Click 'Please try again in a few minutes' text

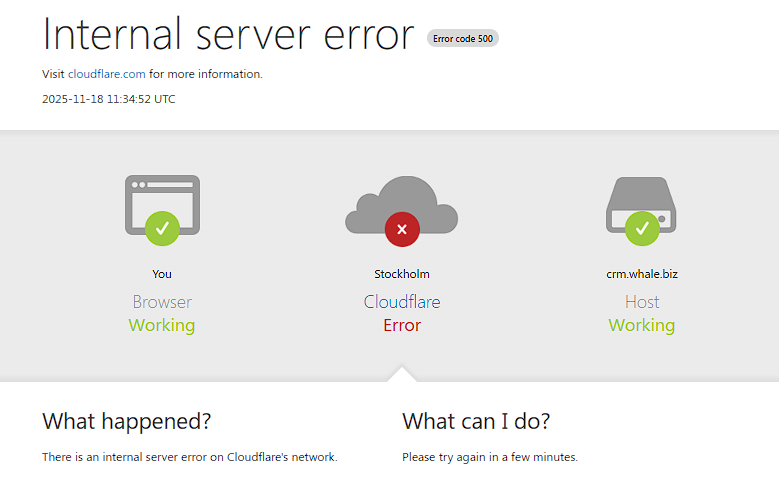pyautogui.click(x=490, y=457)
